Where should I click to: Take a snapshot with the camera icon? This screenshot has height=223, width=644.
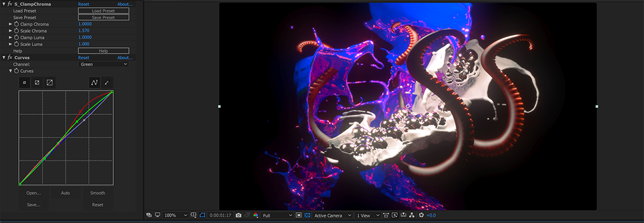pos(238,215)
